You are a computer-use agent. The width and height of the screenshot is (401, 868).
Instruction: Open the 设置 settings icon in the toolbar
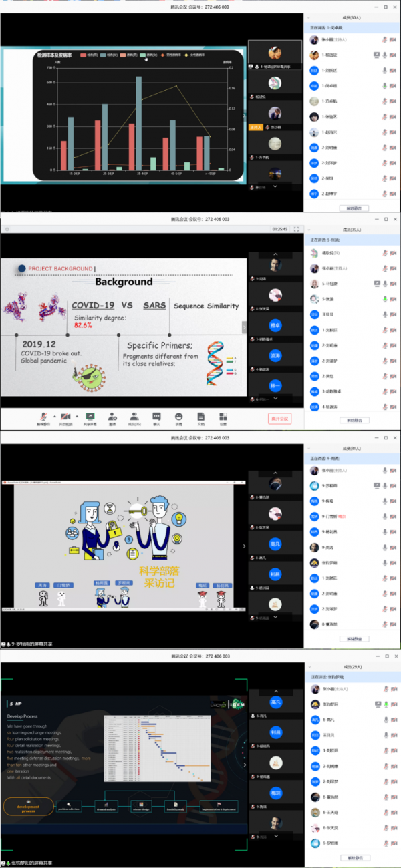223,415
